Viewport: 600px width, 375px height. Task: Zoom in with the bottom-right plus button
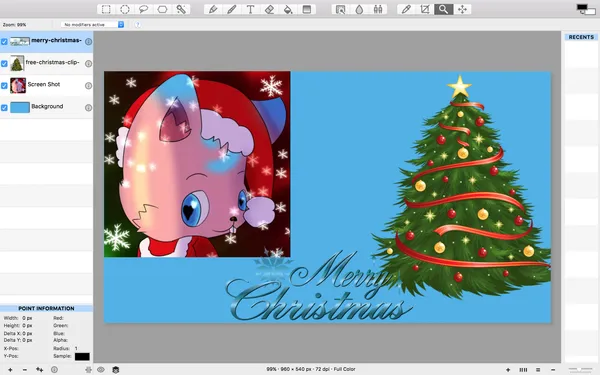508,370
